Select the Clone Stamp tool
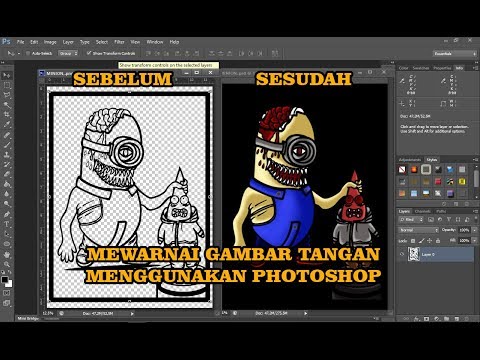Screen dimensions: 480x360 click(x=6, y=155)
